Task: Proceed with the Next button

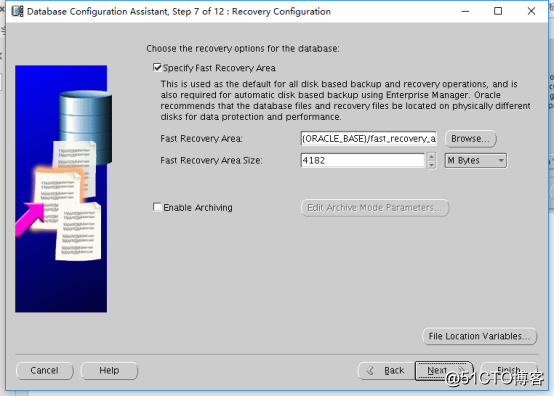Action: pos(444,371)
